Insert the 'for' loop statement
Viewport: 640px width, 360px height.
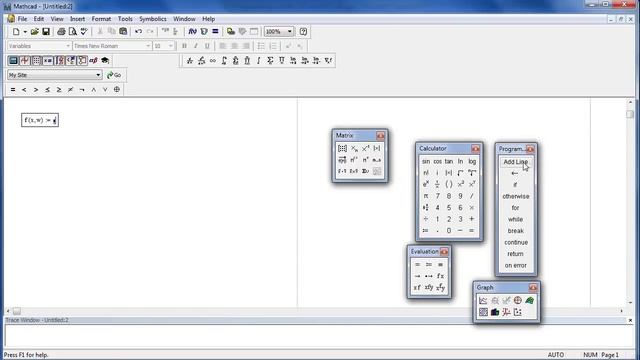pyautogui.click(x=515, y=208)
